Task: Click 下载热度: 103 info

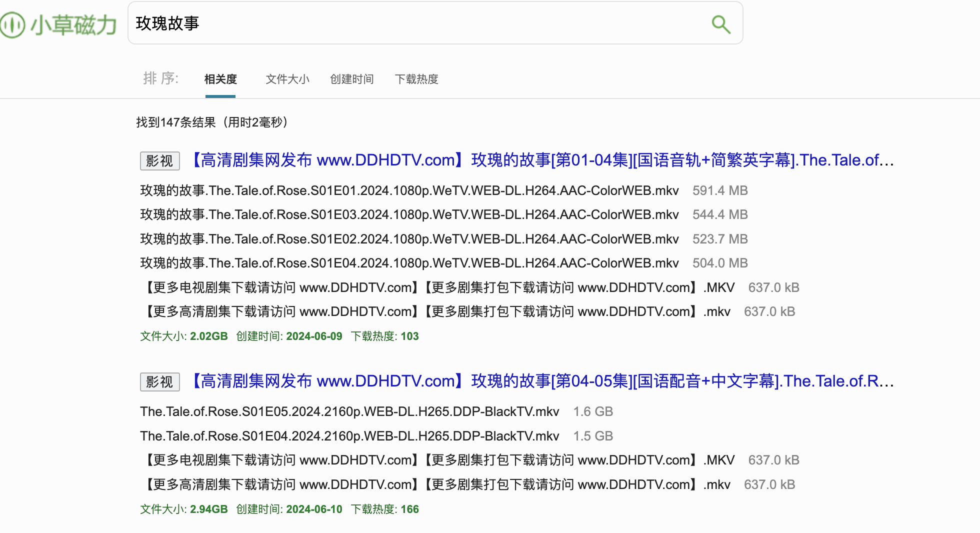Action: tap(385, 336)
